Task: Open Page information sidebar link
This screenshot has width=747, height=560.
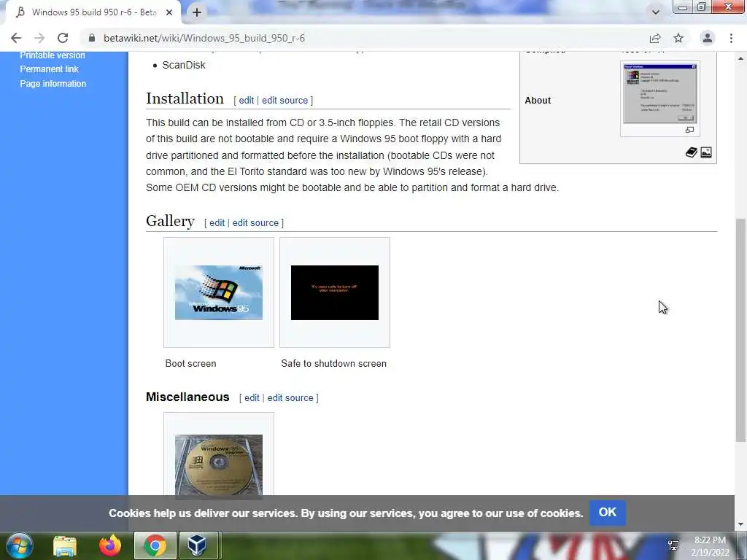Action: [x=53, y=83]
